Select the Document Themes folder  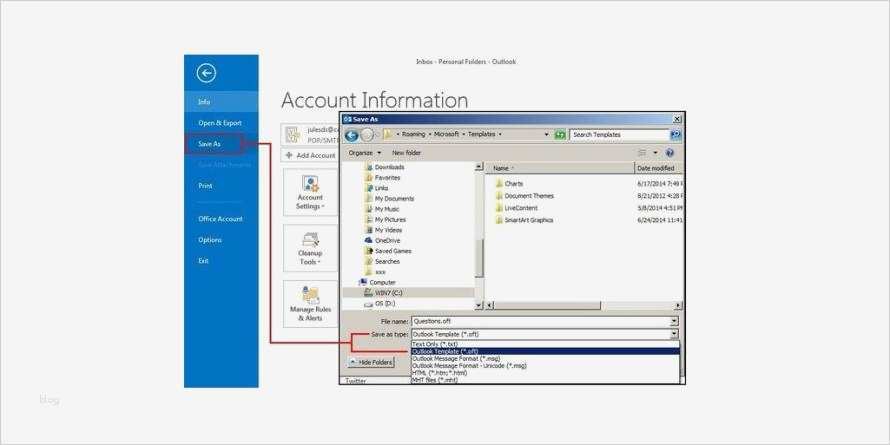(528, 196)
